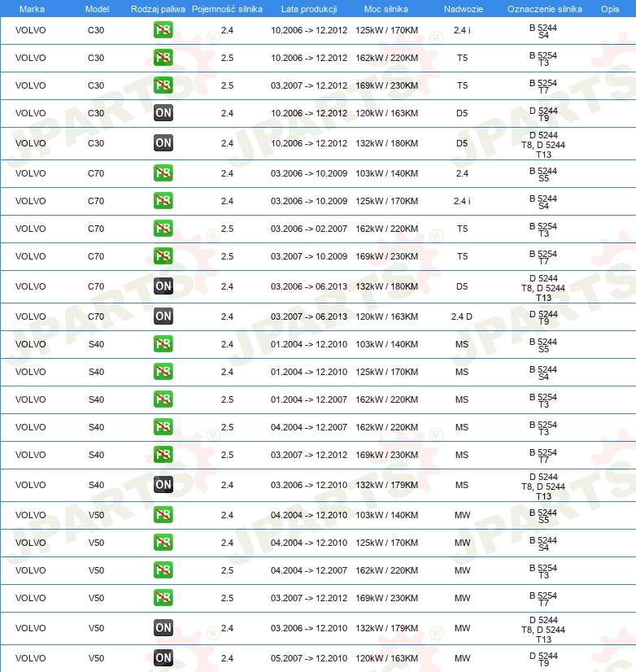Click the 2.4 D body type cell
The width and height of the screenshot is (636, 672).
pyautogui.click(x=462, y=316)
